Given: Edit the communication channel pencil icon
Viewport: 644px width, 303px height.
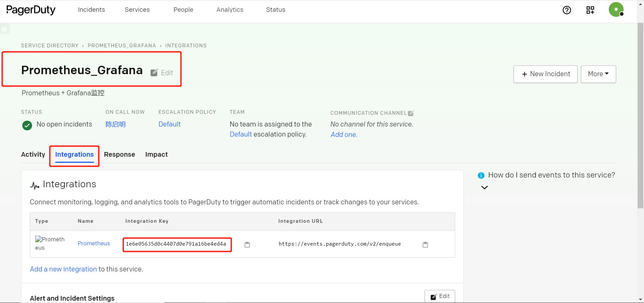Looking at the screenshot, I should (x=411, y=113).
